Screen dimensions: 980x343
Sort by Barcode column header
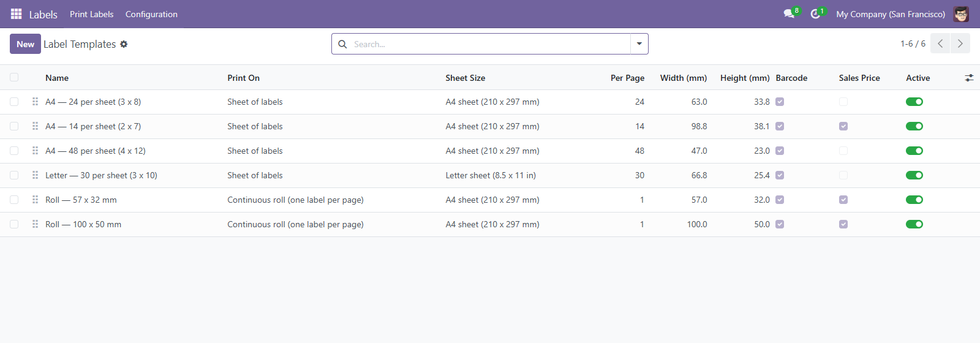click(x=791, y=78)
